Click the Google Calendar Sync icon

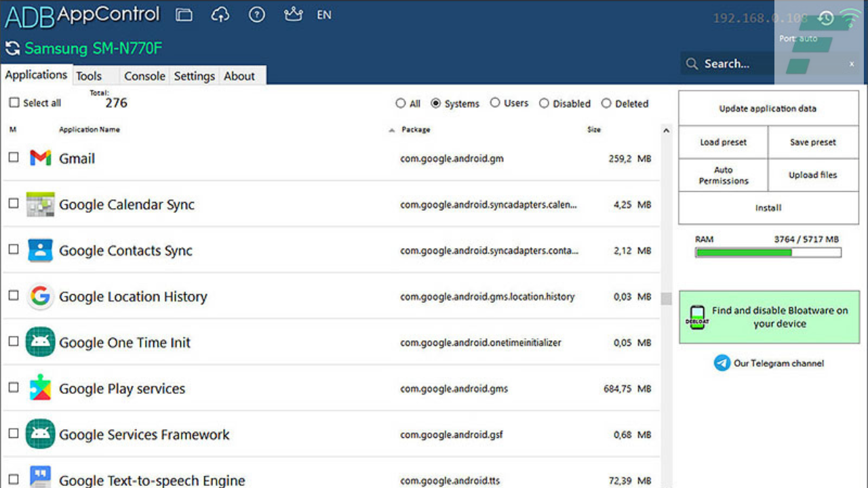coord(41,204)
